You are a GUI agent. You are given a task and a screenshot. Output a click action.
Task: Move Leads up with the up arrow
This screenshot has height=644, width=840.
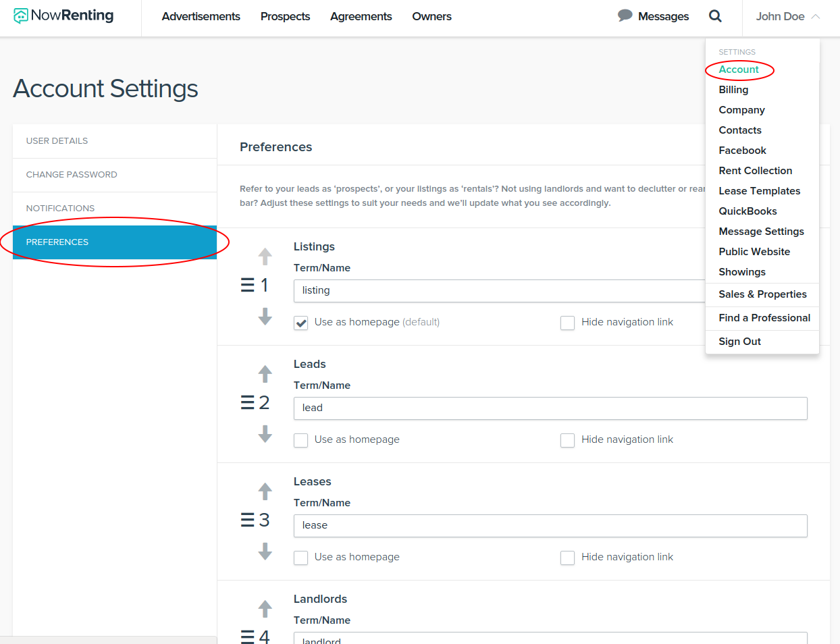(265, 374)
